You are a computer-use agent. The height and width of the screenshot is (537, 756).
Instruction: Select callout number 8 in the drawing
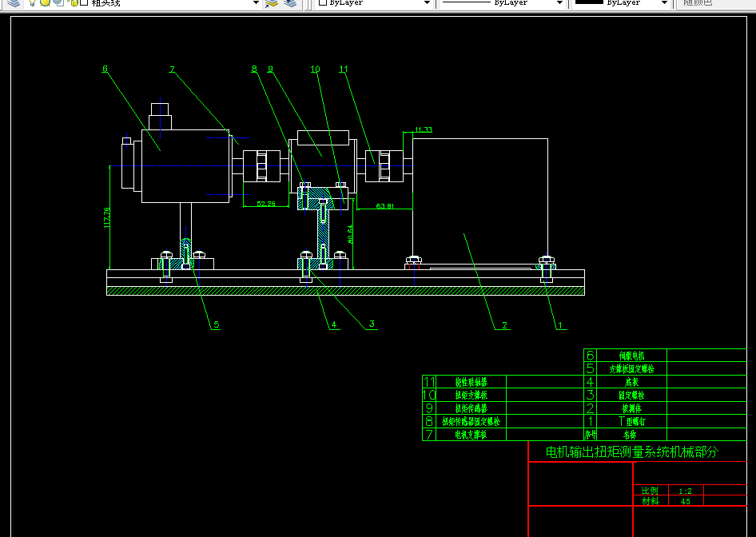tap(254, 69)
